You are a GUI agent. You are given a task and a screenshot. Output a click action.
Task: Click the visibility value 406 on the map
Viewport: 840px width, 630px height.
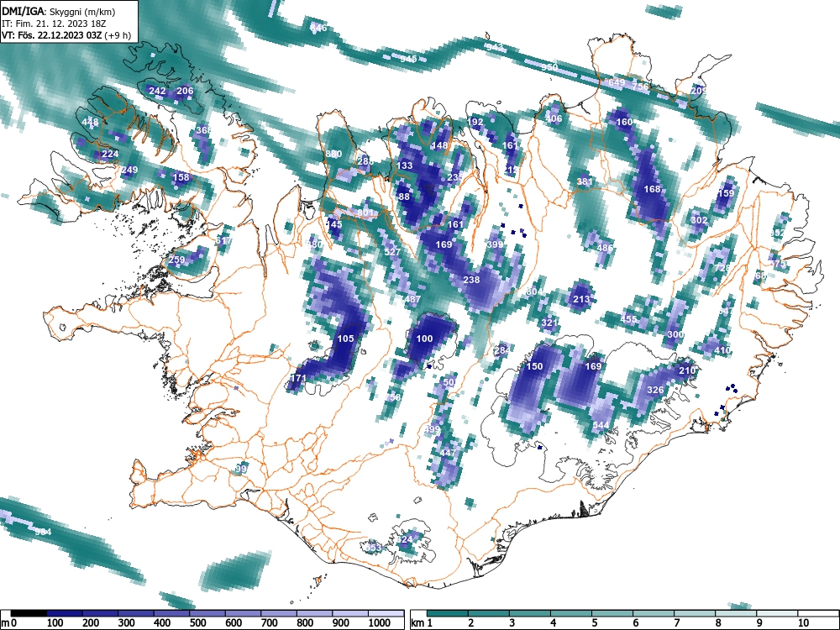[x=554, y=119]
